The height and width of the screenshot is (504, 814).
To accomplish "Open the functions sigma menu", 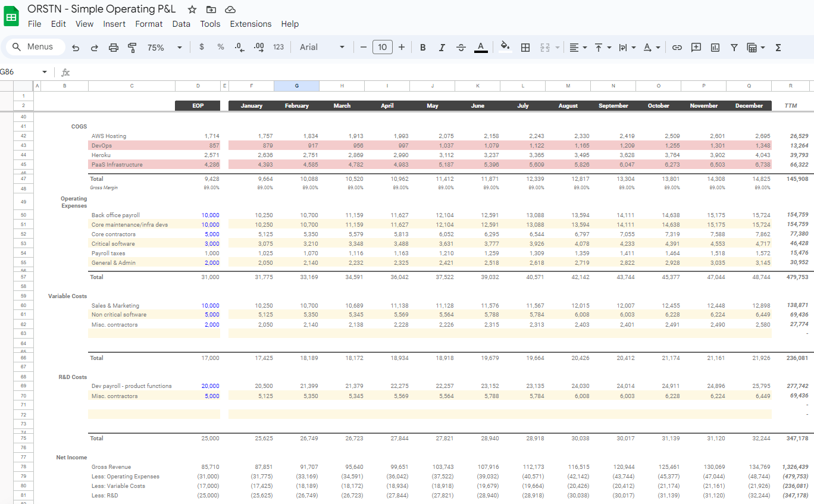I will (778, 48).
